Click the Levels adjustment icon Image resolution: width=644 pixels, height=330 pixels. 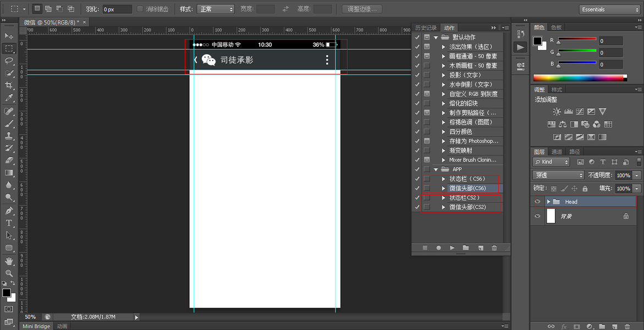(x=569, y=111)
